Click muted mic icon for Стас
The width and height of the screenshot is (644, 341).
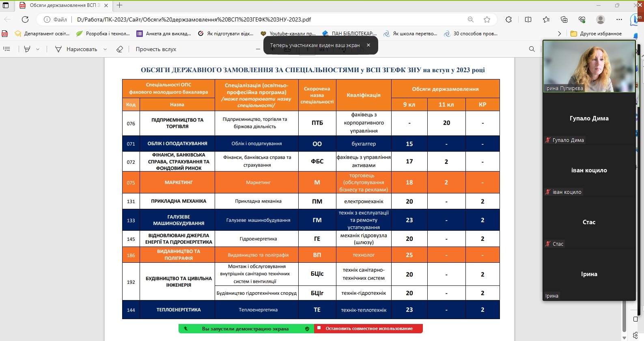tap(548, 244)
